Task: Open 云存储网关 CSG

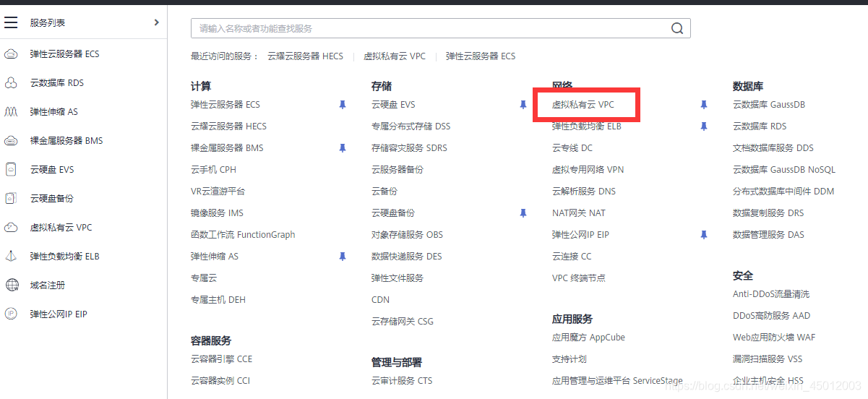Action: click(x=403, y=322)
